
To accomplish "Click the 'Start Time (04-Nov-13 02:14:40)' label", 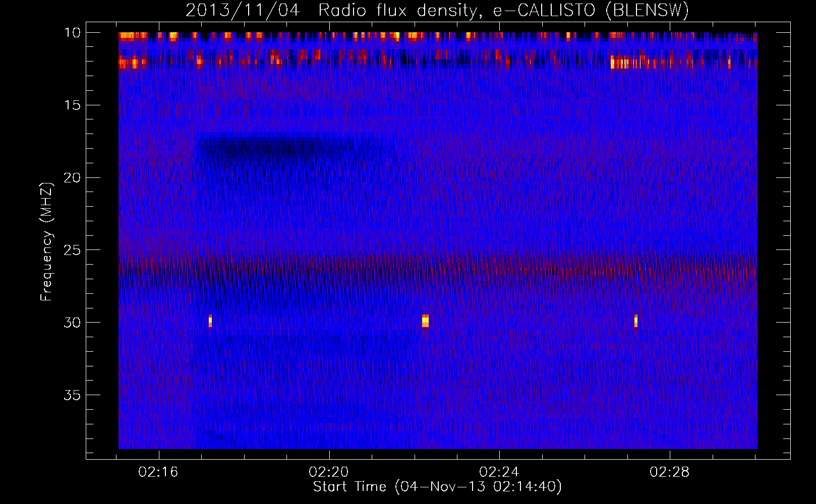I will [x=437, y=487].
